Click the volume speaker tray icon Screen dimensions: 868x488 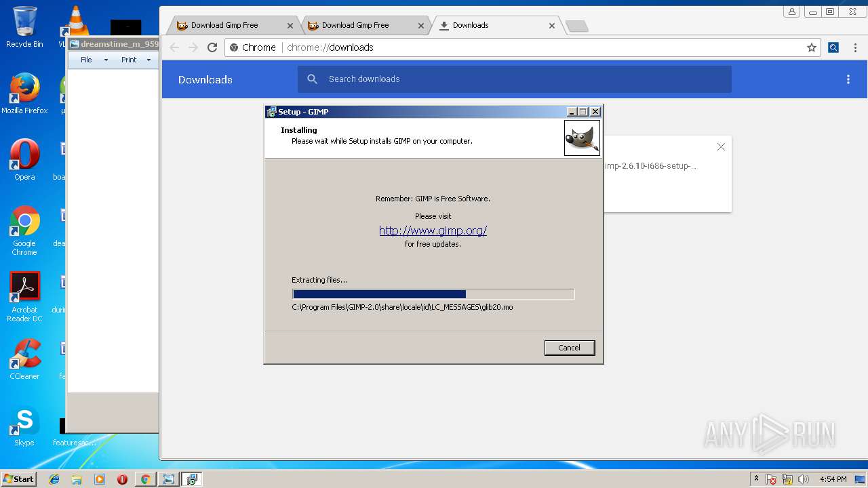click(x=804, y=479)
